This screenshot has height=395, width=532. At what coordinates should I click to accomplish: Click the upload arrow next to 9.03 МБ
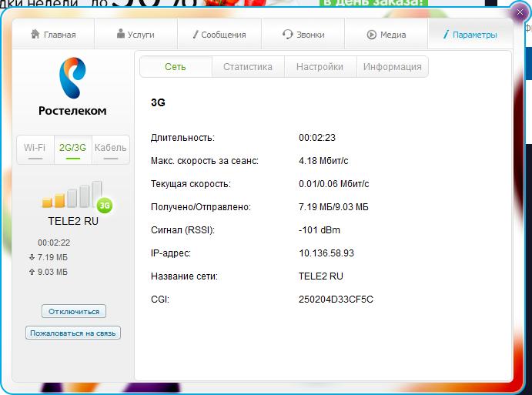[31, 272]
